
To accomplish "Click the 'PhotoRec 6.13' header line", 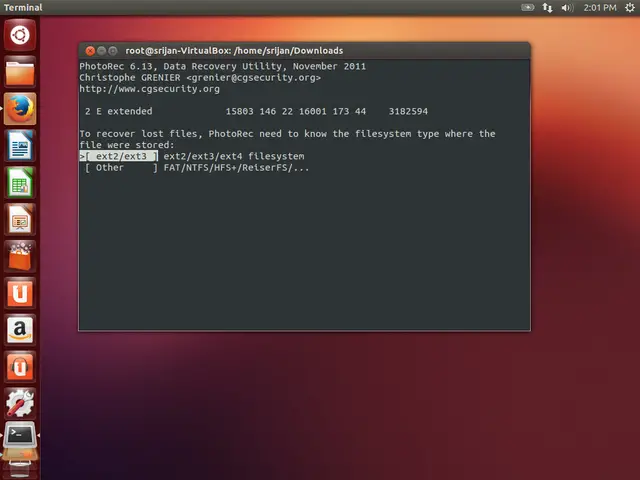I will tap(222, 67).
